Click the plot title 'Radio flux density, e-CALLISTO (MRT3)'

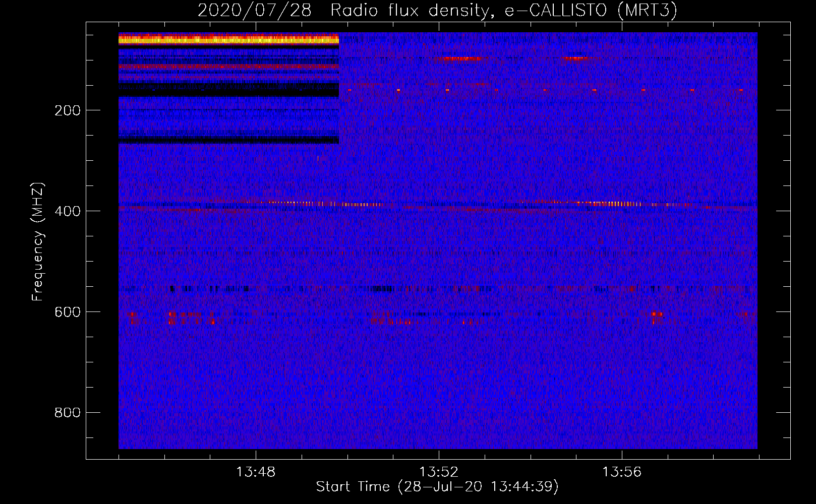503,10
